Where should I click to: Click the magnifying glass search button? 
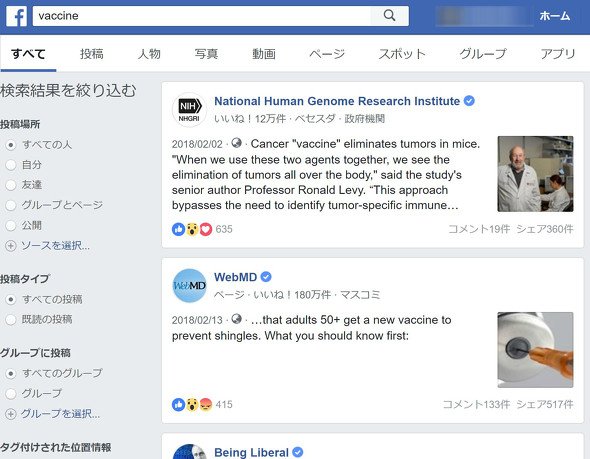click(389, 16)
